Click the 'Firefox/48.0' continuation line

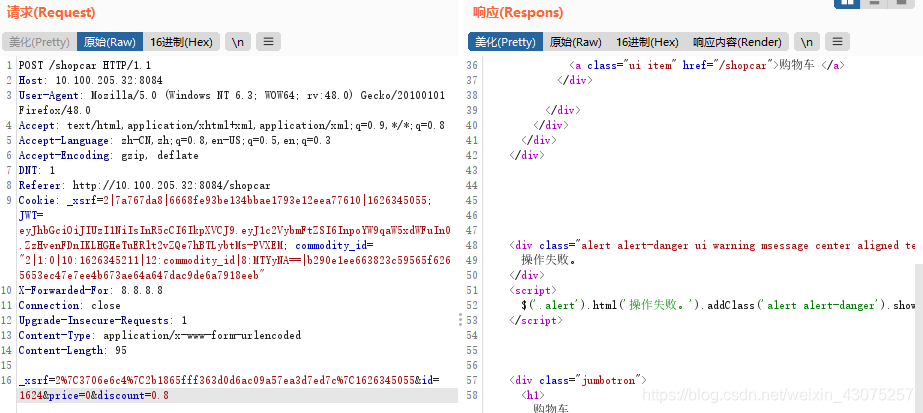[x=54, y=110]
